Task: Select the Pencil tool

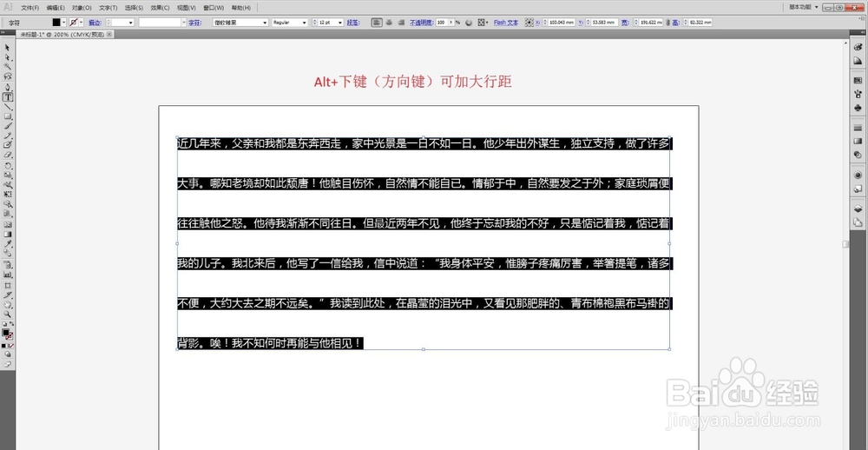Action: (x=8, y=136)
